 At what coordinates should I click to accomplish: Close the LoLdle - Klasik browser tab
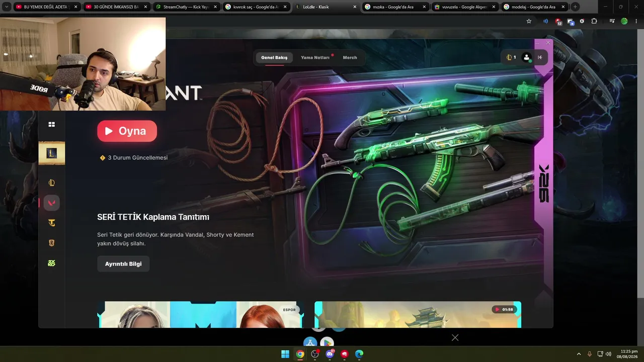pyautogui.click(x=354, y=7)
